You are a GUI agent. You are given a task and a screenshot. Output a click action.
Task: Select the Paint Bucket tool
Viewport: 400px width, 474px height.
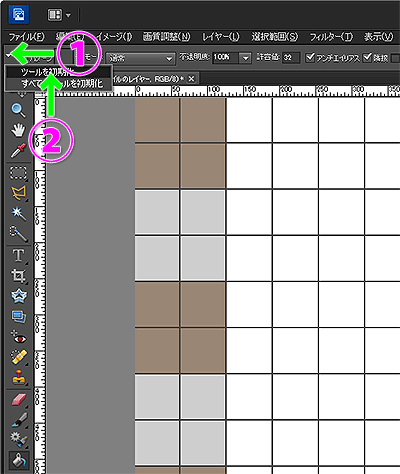(19, 461)
